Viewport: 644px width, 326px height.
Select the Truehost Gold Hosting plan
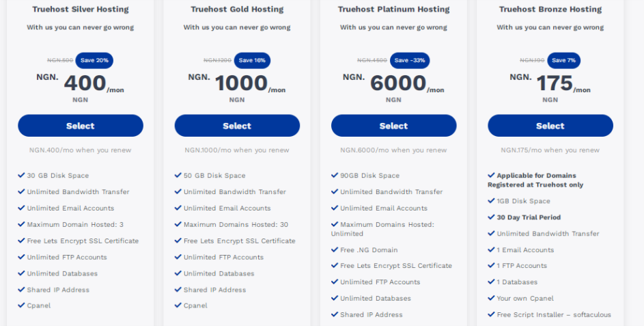[237, 126]
